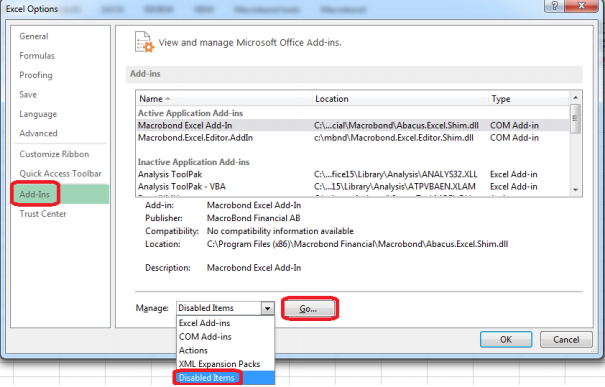Screen dimensions: 605x387
Task: Click the publisher MacroBond Financial AB text
Action: click(x=253, y=218)
